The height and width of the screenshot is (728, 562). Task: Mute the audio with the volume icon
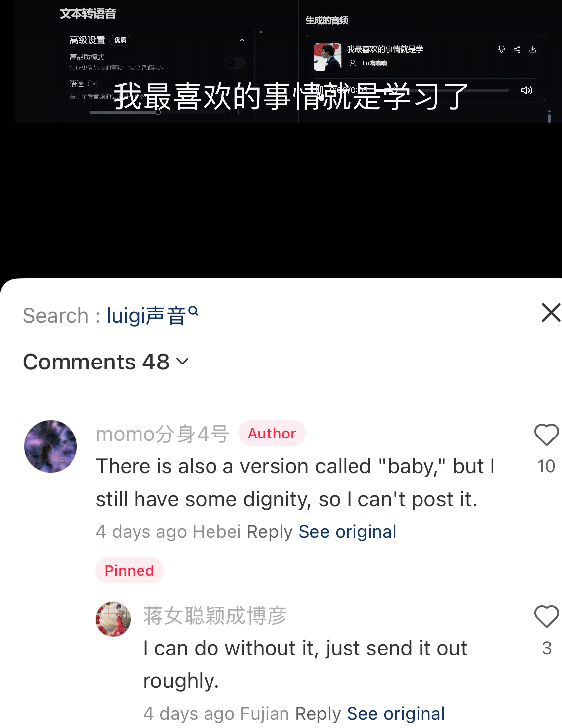tap(527, 90)
